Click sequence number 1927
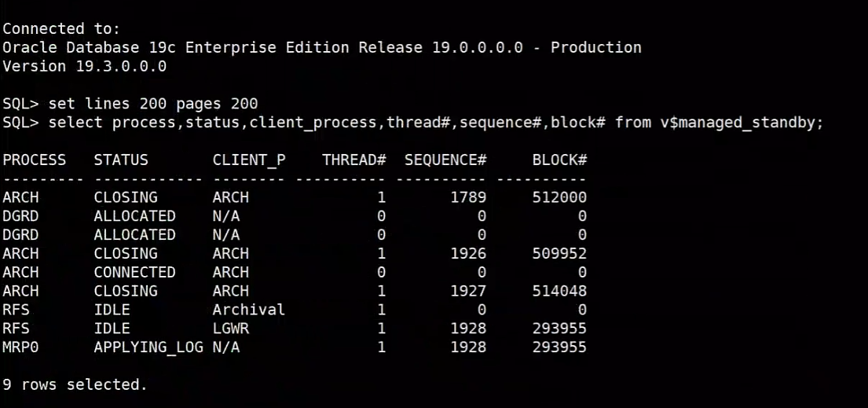The height and width of the screenshot is (408, 868). pos(468,291)
